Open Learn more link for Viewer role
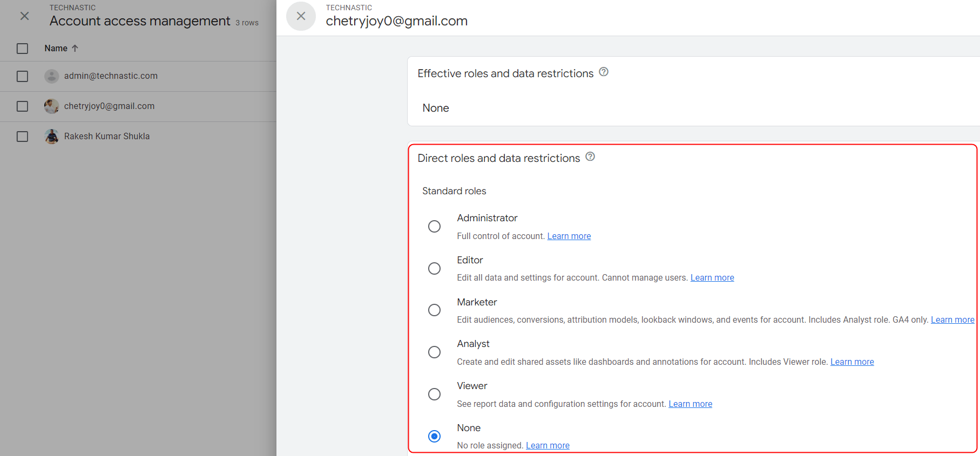The width and height of the screenshot is (980, 456). 690,404
